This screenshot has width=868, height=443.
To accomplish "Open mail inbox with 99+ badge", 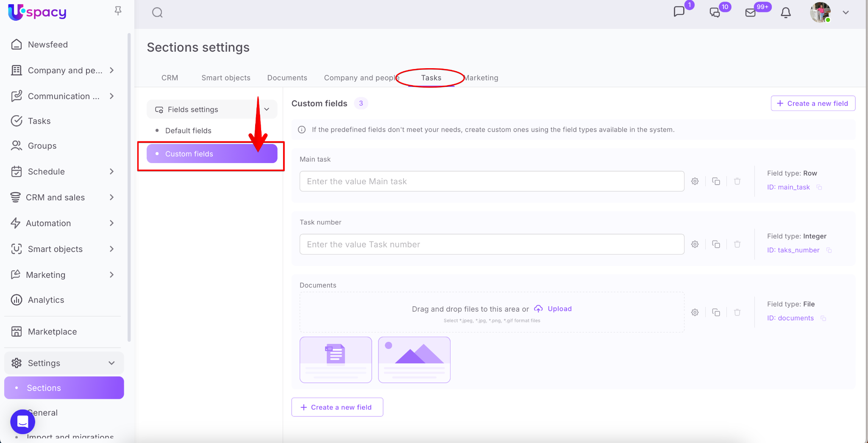I will pyautogui.click(x=751, y=13).
